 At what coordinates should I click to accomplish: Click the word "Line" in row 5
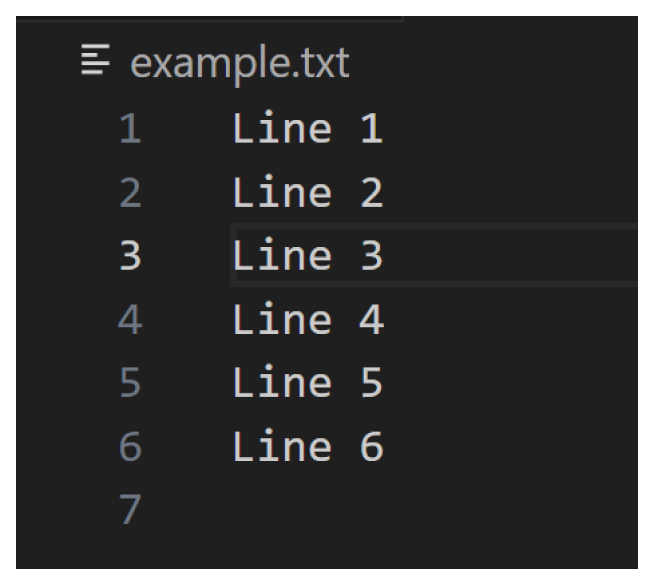pos(282,383)
